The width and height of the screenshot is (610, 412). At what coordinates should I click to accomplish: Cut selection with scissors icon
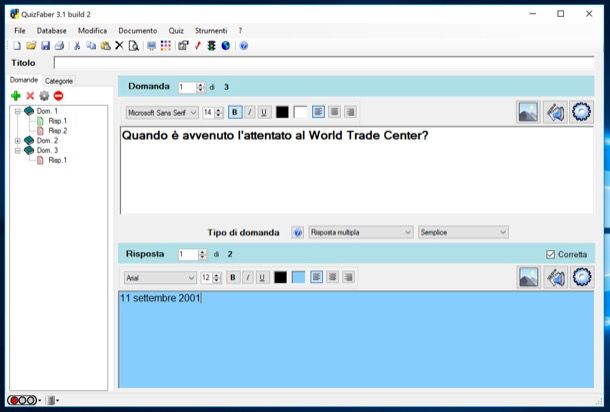click(77, 46)
